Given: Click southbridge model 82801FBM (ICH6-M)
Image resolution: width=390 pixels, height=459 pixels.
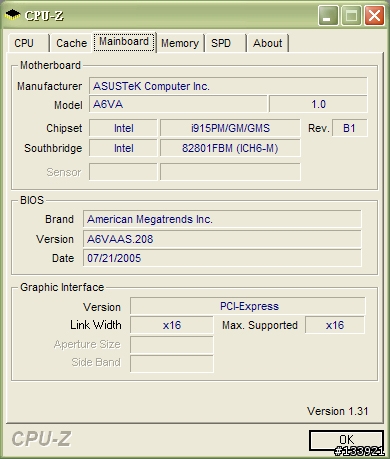Looking at the screenshot, I should [x=230, y=148].
